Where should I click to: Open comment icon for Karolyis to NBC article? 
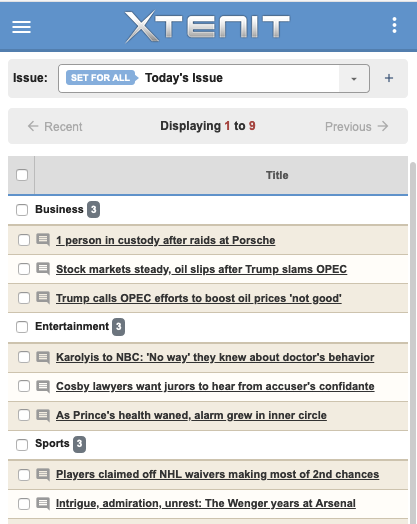click(x=43, y=357)
